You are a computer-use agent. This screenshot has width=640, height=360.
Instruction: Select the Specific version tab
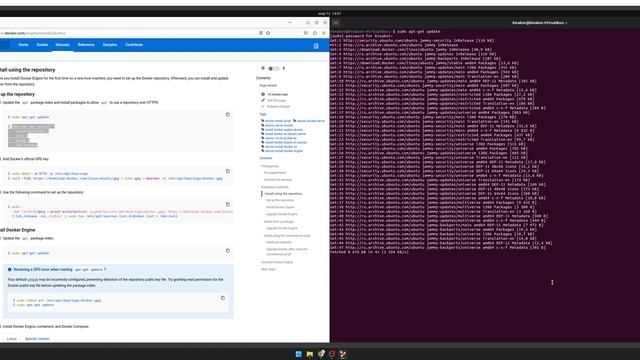(37, 339)
